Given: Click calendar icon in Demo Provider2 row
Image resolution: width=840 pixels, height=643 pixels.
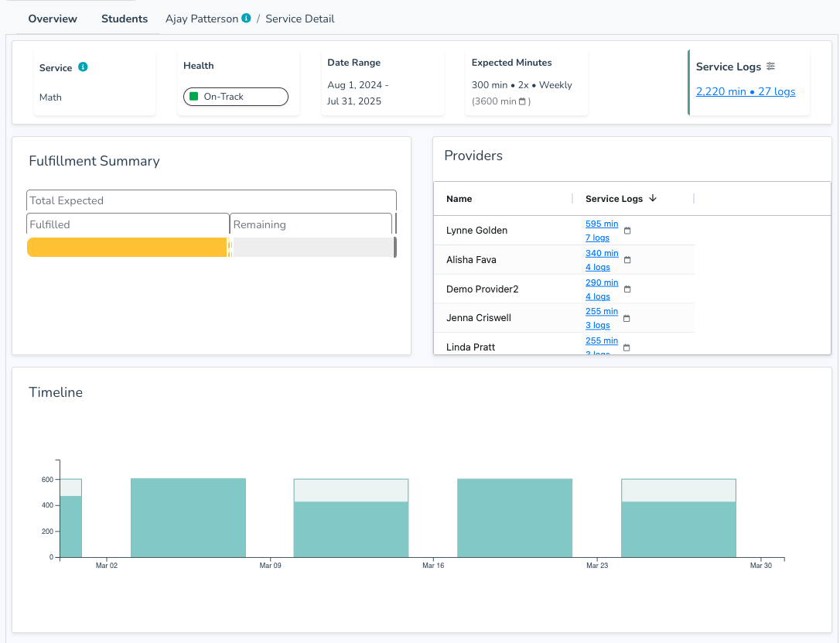Looking at the screenshot, I should [x=627, y=289].
